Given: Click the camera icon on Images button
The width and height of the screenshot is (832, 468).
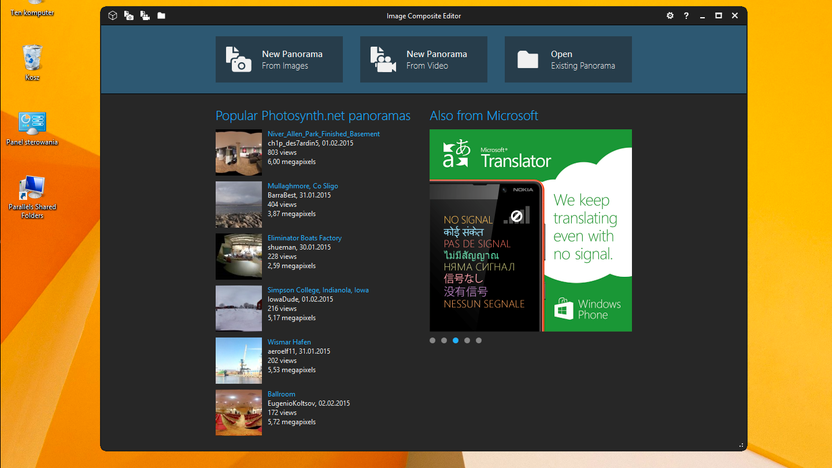Looking at the screenshot, I should [x=238, y=59].
